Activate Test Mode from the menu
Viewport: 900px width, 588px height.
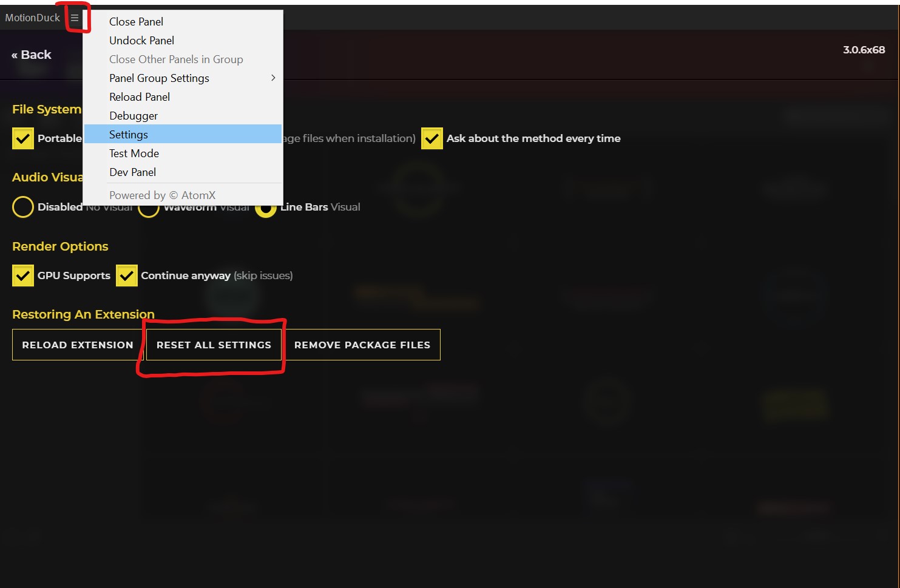134,154
